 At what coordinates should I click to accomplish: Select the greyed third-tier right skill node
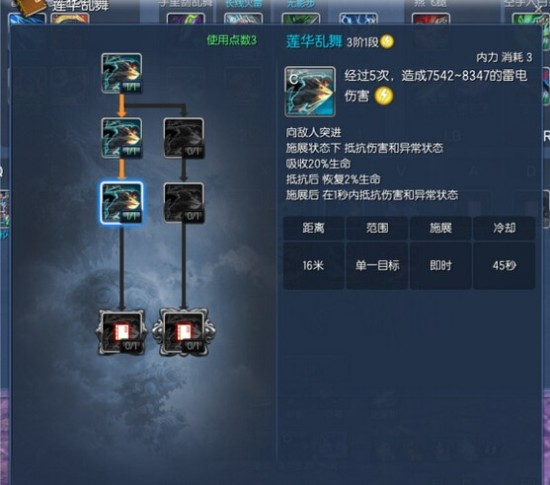click(183, 203)
